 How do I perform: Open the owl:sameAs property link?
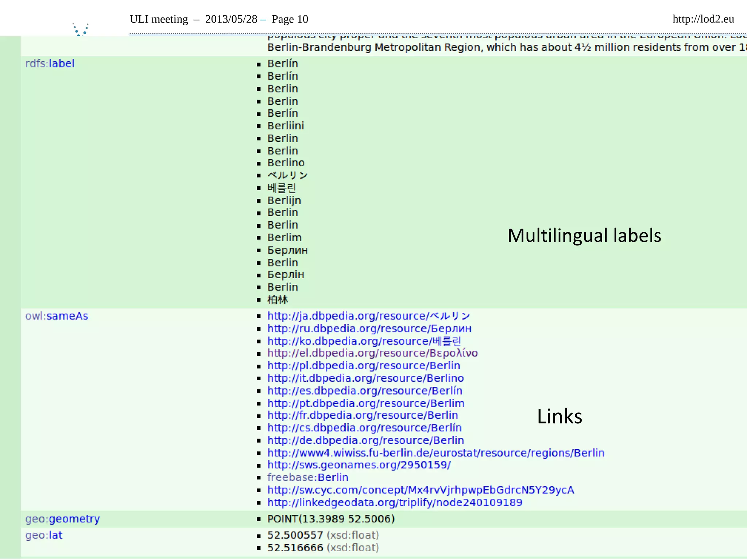pos(57,316)
